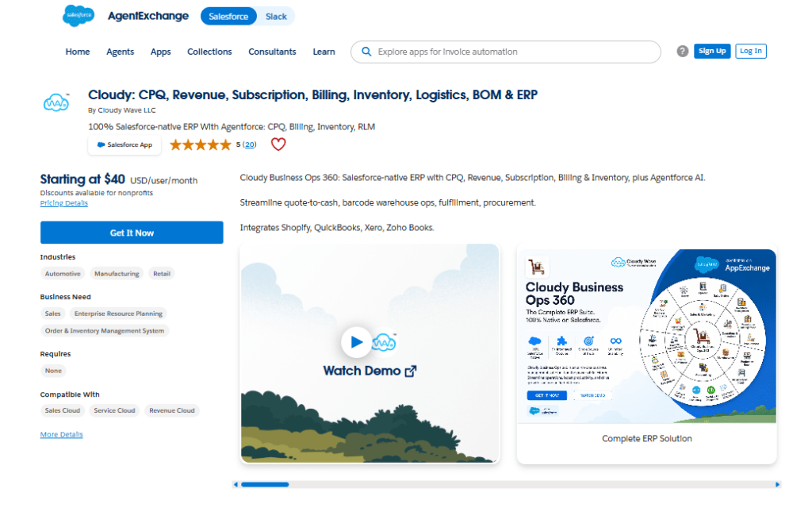812x508 pixels.
Task: Open the More Details link
Action: point(61,434)
